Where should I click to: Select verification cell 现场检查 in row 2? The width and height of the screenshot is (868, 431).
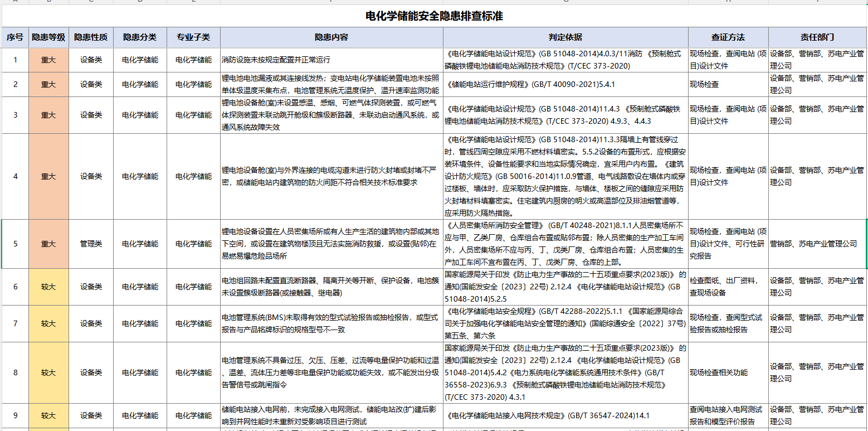[x=728, y=84]
